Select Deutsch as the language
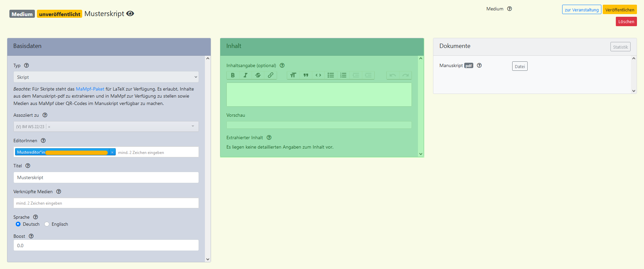The width and height of the screenshot is (644, 269). [18, 224]
